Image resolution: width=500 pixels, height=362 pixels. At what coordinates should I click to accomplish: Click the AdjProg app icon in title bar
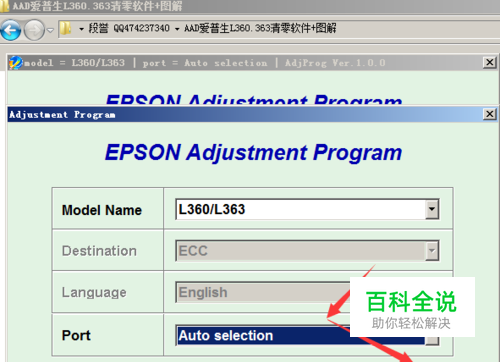[15, 62]
